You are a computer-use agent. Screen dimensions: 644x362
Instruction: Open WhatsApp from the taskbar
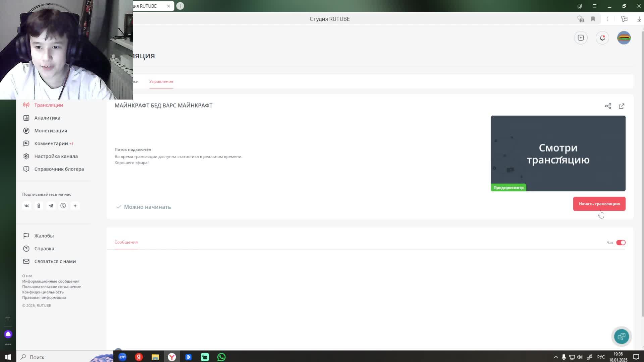tap(221, 357)
